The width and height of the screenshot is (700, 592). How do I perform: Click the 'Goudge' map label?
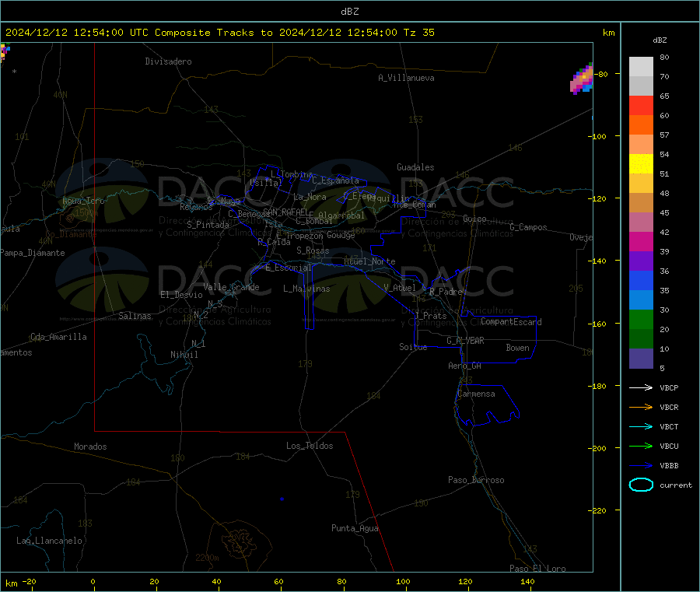[x=341, y=235]
